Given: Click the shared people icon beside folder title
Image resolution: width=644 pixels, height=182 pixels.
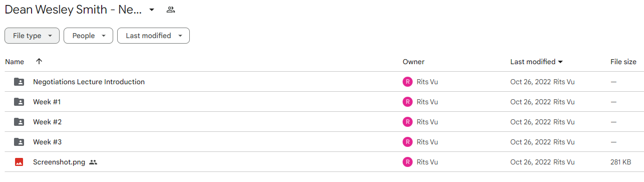Looking at the screenshot, I should click(x=171, y=10).
